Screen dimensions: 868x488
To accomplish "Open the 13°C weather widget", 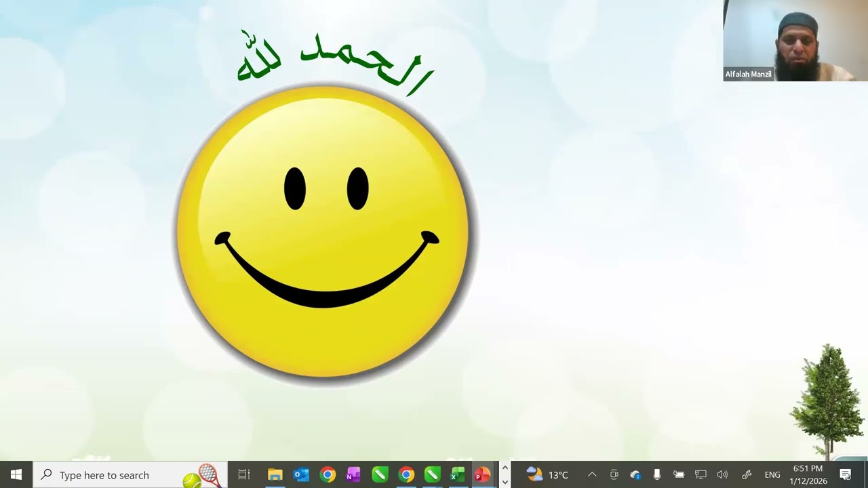I will (x=547, y=474).
